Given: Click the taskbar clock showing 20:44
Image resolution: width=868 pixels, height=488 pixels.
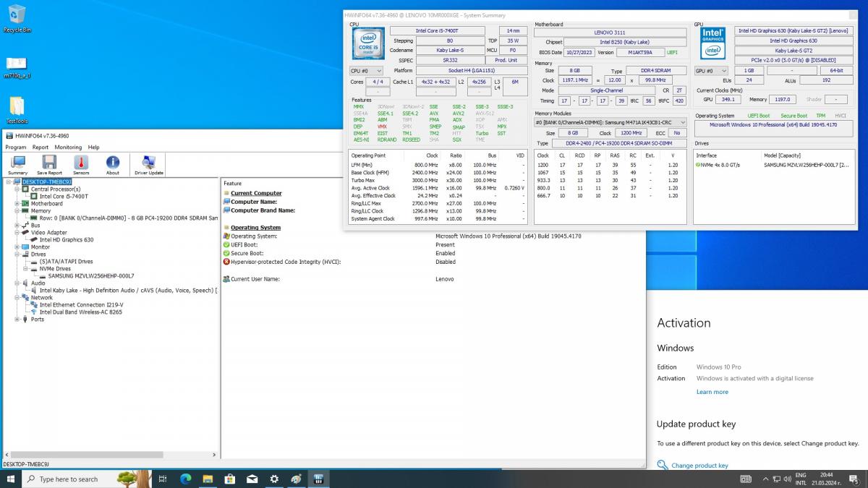Looking at the screenshot, I should tap(825, 479).
